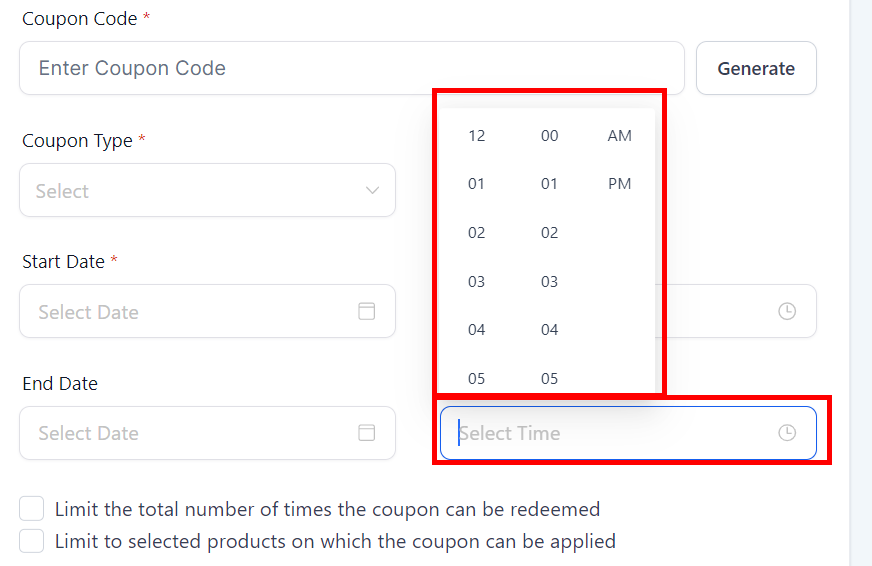872x566 pixels.
Task: Click the End time clock icon
Action: click(x=787, y=433)
